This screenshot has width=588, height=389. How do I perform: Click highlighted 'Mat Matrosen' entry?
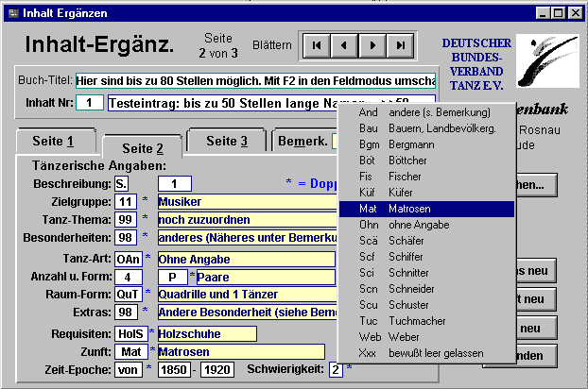[426, 209]
